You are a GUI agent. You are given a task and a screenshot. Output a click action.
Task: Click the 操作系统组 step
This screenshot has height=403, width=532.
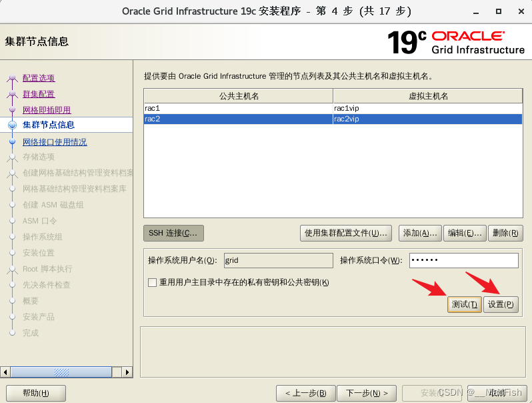point(43,237)
